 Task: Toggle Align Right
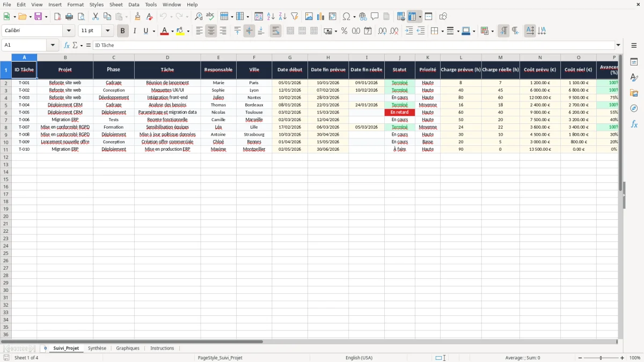click(x=223, y=31)
